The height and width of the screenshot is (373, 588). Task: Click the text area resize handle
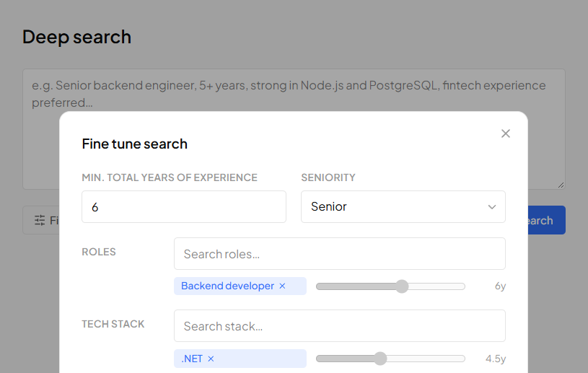(x=561, y=185)
